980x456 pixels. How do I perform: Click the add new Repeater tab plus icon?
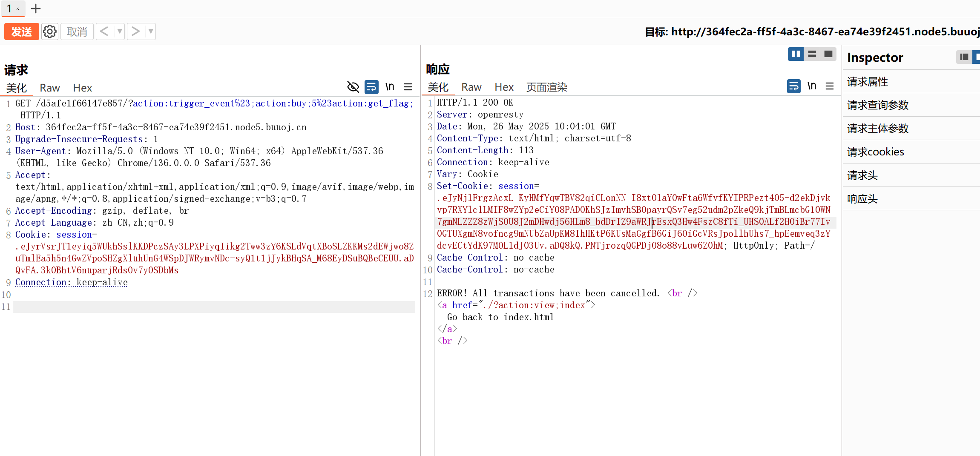[36, 9]
